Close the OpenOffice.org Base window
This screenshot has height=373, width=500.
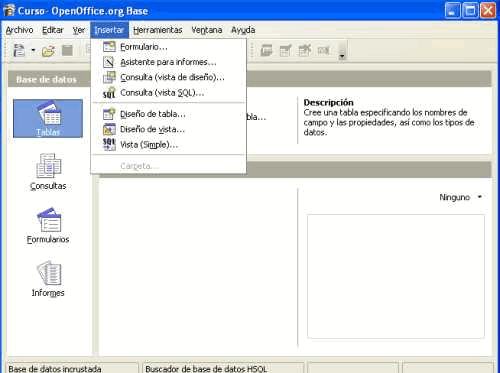tap(488, 10)
